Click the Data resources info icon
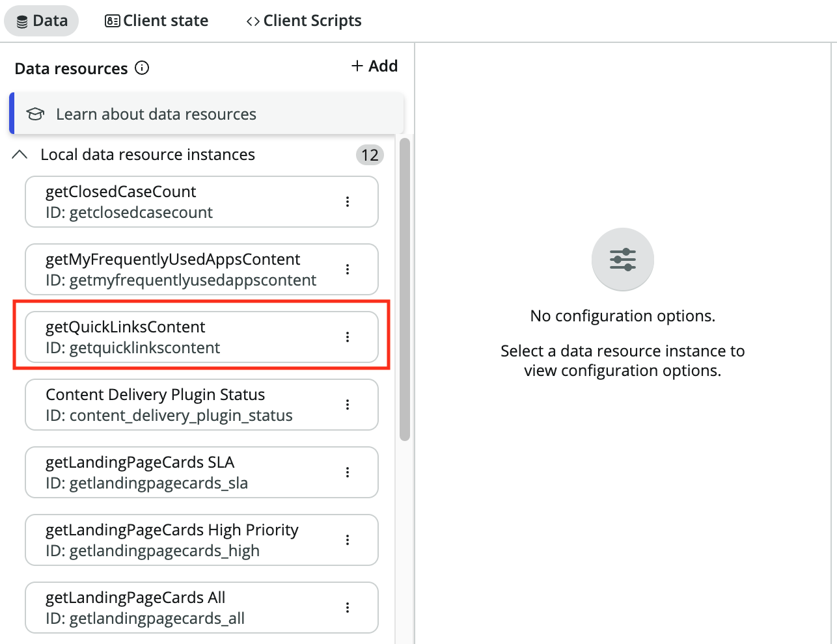This screenshot has height=644, width=837. coord(142,68)
